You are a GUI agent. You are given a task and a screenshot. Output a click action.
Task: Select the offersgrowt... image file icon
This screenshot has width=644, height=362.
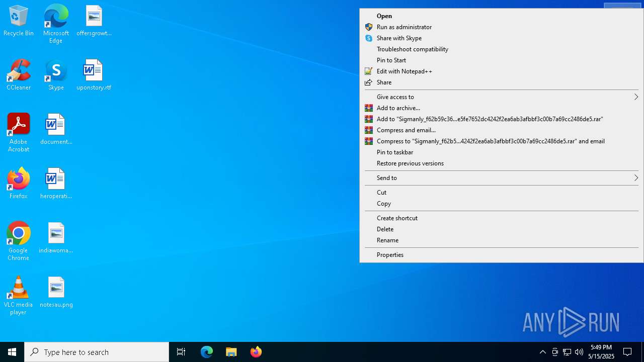click(94, 21)
